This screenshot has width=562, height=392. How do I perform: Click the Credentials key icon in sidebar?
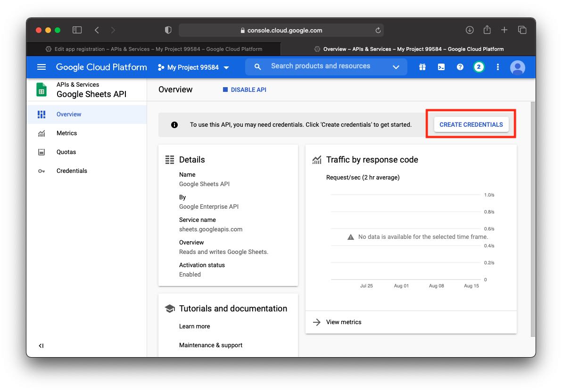[41, 171]
